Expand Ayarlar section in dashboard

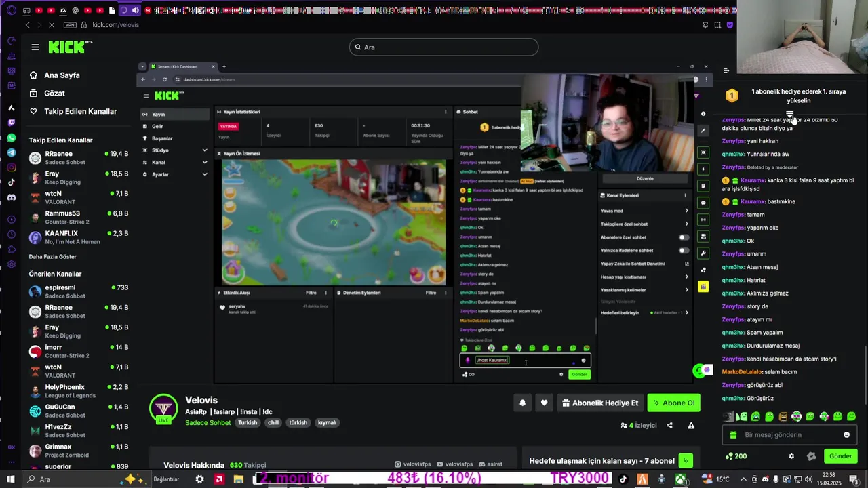(174, 174)
